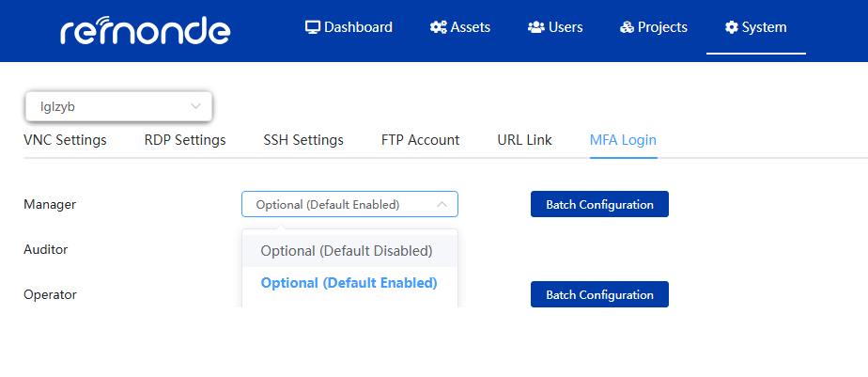
Task: Click the Dashboard monitor icon
Action: (x=313, y=27)
